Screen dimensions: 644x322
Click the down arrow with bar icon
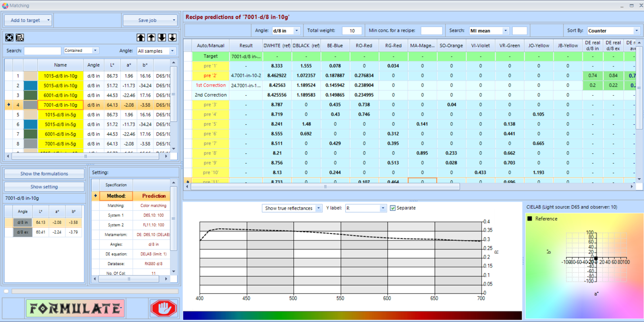172,37
